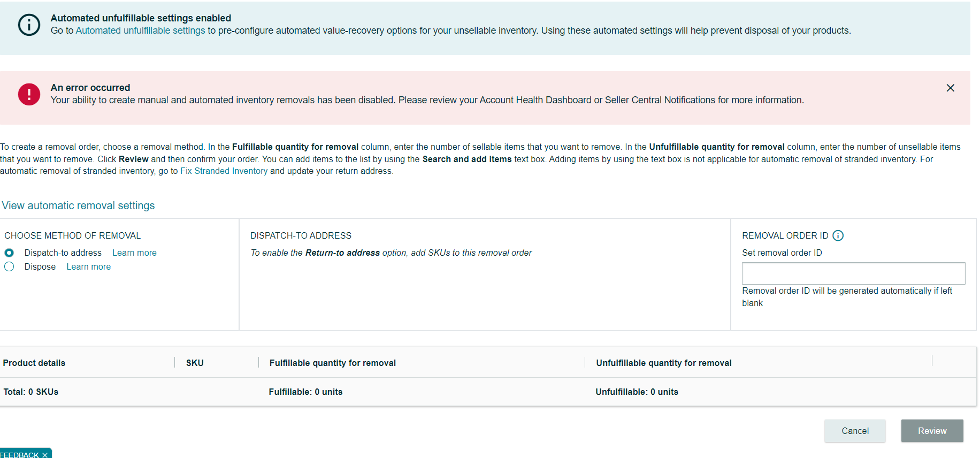Click Unfulfillable quantity for removal header
Image resolution: width=980 pixels, height=458 pixels.
coord(664,363)
